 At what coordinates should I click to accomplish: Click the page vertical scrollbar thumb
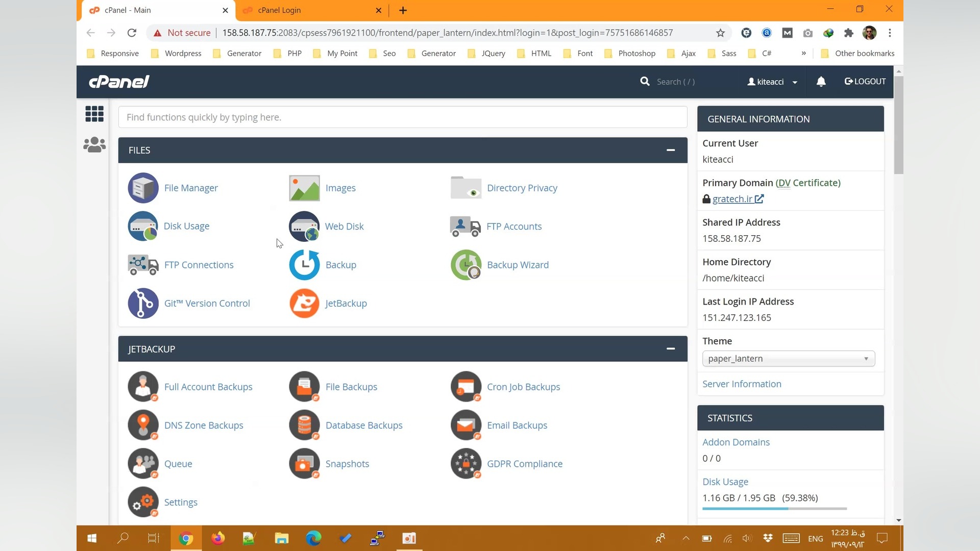[899, 125]
